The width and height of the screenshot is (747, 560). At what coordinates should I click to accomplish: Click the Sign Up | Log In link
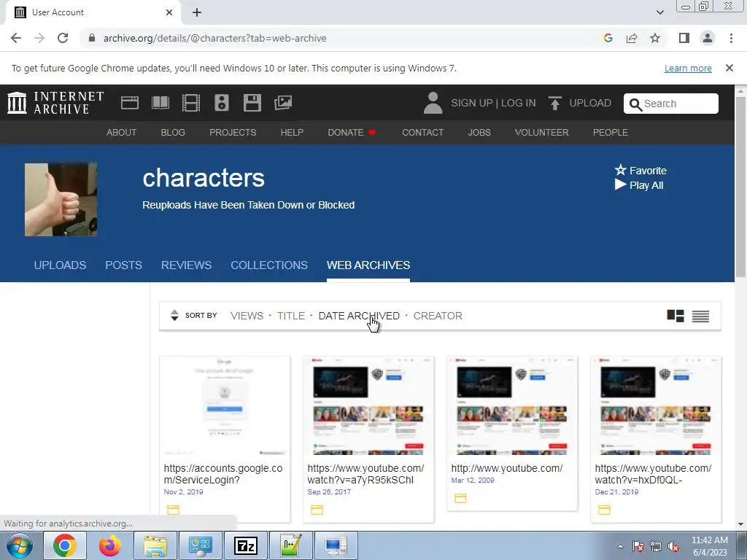(x=493, y=103)
